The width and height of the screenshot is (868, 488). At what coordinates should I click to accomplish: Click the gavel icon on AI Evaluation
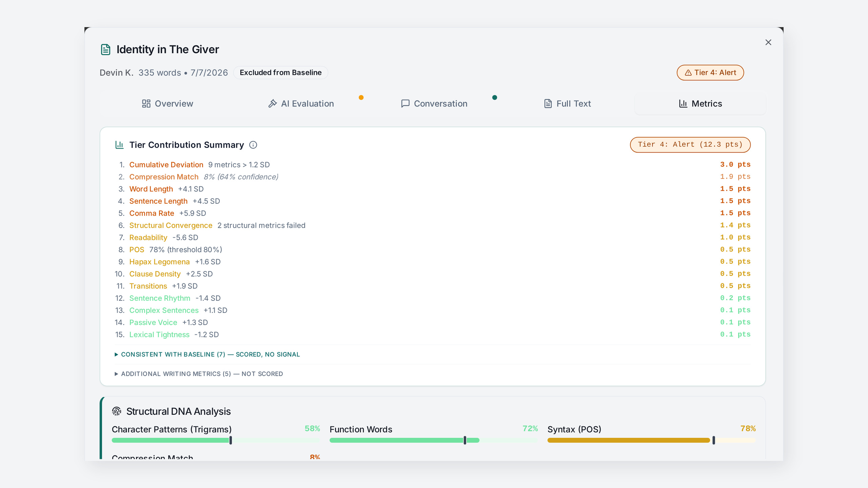[272, 104]
